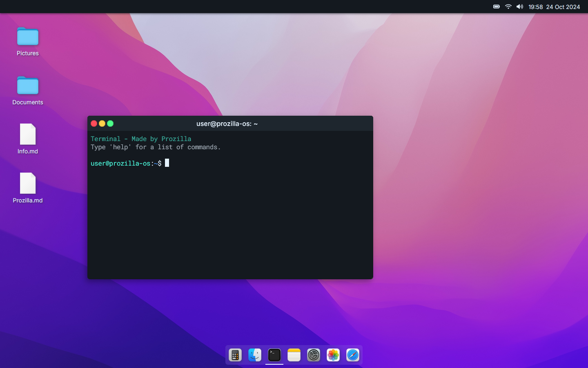Open the Calculator app in the dock

pos(235,355)
